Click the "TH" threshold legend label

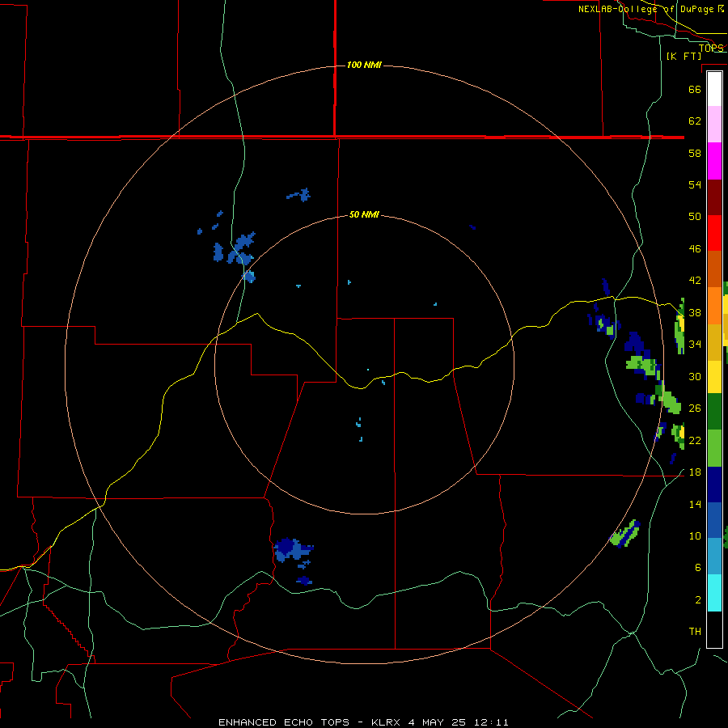tap(695, 632)
